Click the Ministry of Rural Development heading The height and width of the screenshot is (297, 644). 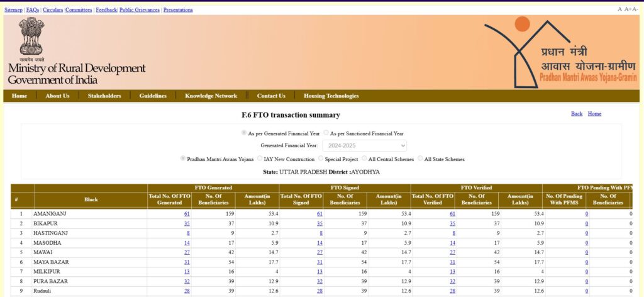tap(77, 68)
